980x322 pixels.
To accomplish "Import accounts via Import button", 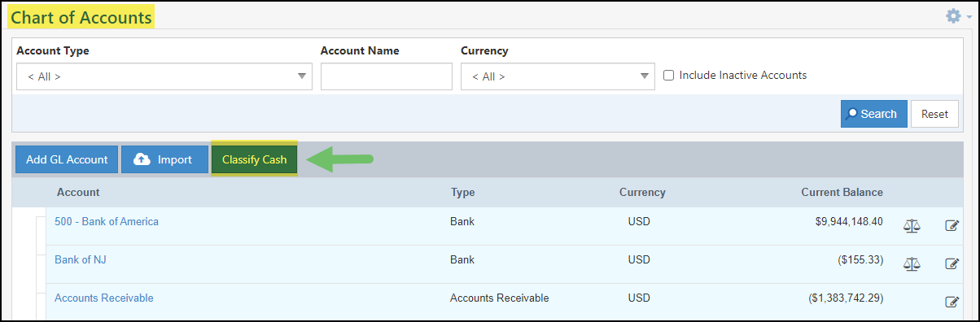I will 164,159.
